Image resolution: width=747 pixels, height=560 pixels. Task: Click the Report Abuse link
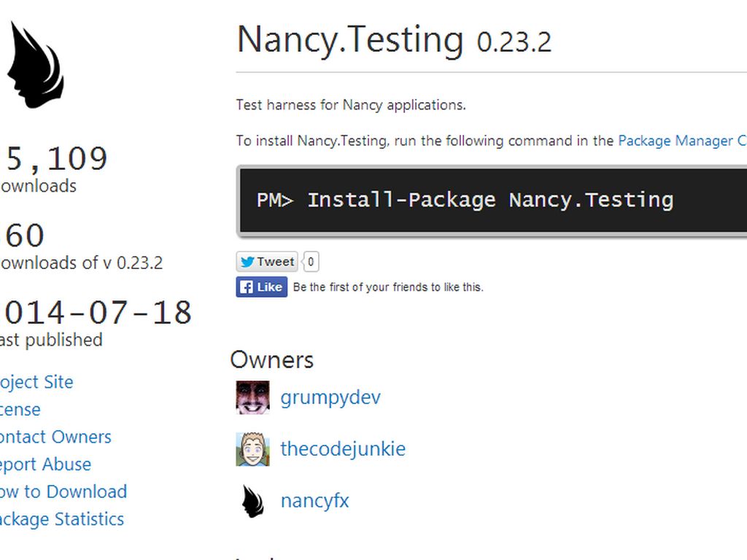(45, 464)
